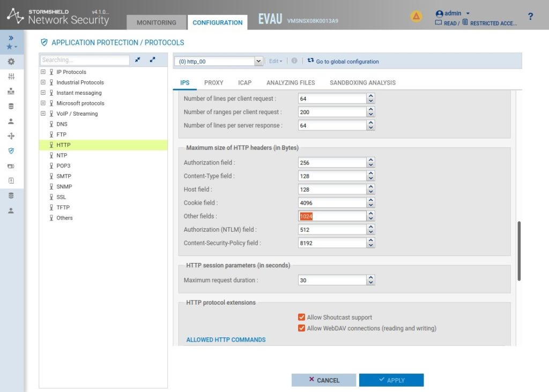Open help with the question mark icon

[530, 17]
